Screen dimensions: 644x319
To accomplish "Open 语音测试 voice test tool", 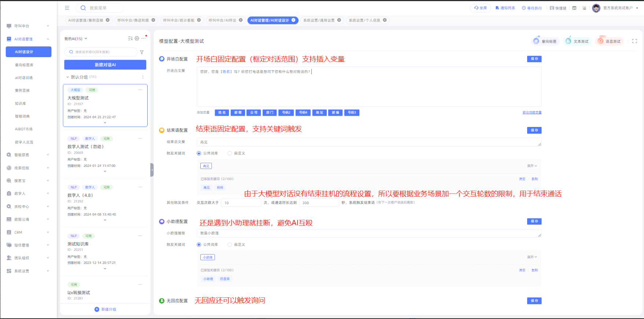I will pyautogui.click(x=609, y=41).
